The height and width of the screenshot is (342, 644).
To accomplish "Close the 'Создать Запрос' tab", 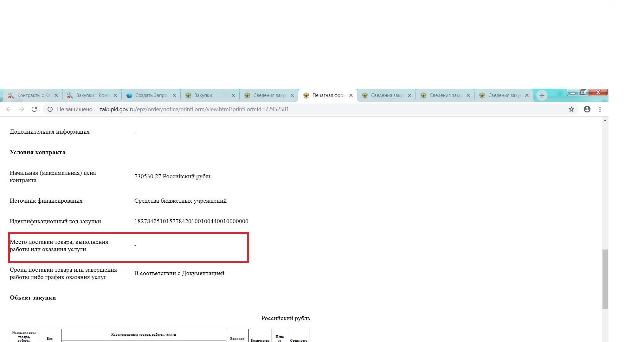I will pyautogui.click(x=174, y=95).
